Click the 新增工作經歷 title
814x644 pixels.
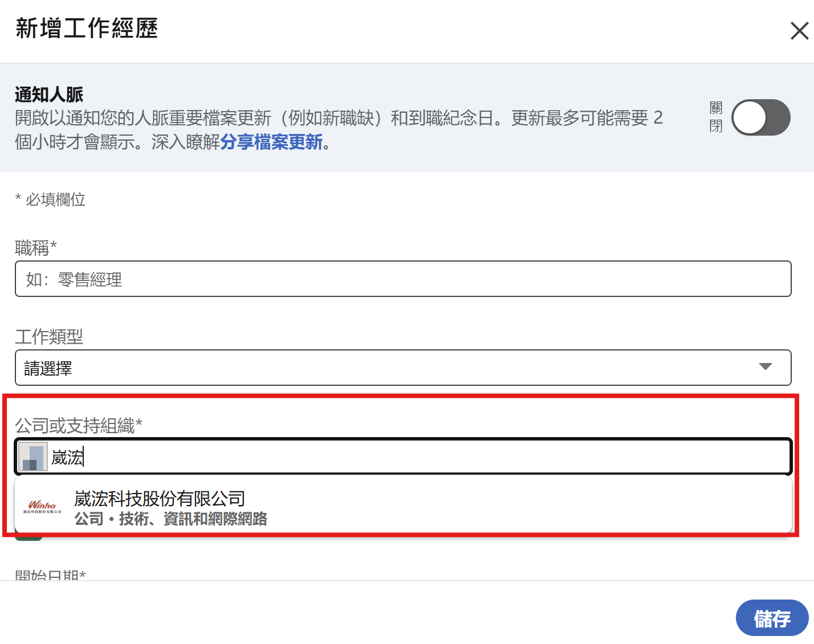(x=87, y=28)
